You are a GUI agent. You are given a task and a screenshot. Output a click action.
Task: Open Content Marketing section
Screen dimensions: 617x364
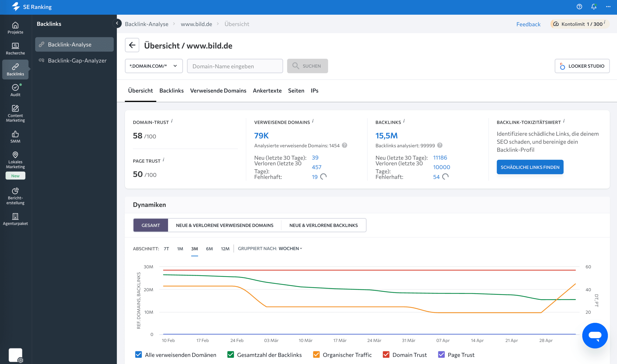click(15, 113)
